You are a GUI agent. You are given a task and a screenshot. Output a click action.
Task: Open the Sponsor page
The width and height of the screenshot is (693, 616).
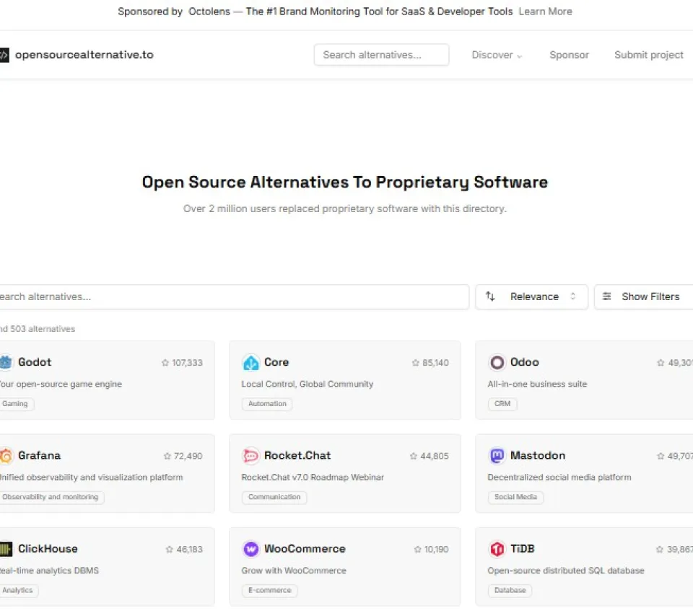pos(569,56)
